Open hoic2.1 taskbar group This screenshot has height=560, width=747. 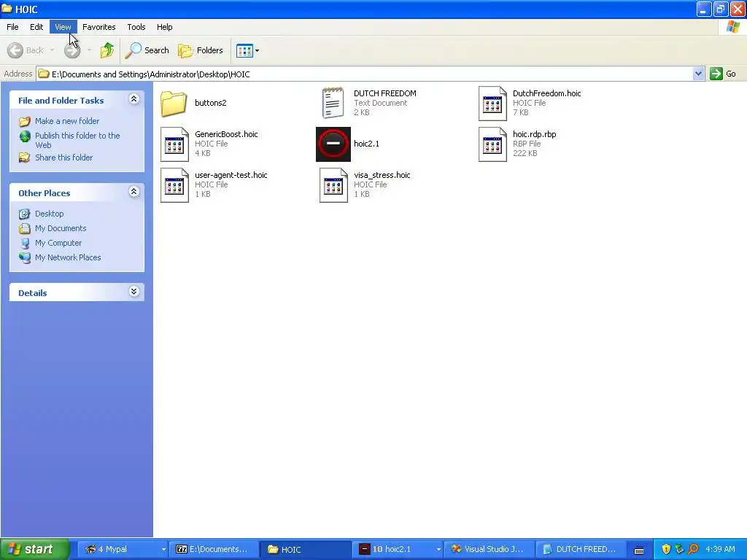pyautogui.click(x=398, y=549)
